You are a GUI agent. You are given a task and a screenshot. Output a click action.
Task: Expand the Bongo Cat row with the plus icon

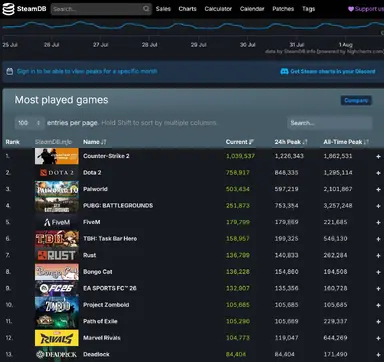378,272
